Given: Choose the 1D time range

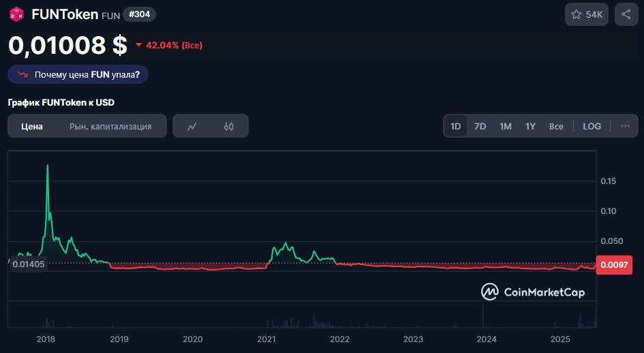Looking at the screenshot, I should pos(455,126).
